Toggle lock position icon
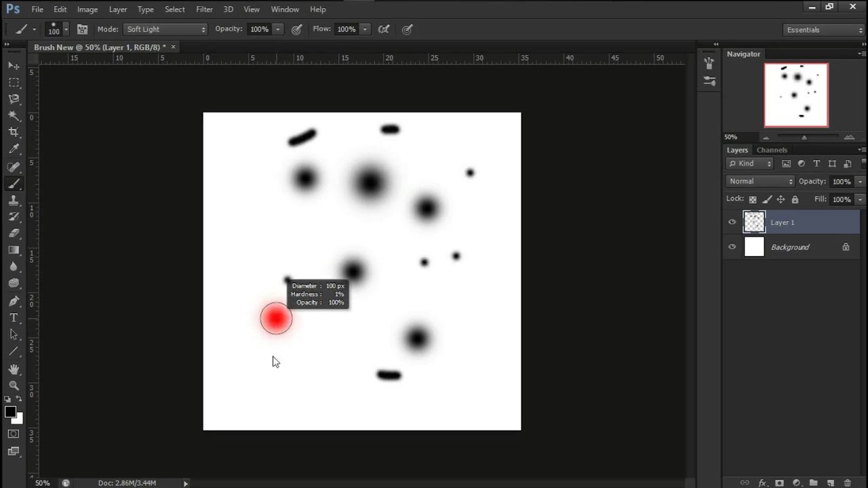Screen dimensions: 868x488 (781, 199)
